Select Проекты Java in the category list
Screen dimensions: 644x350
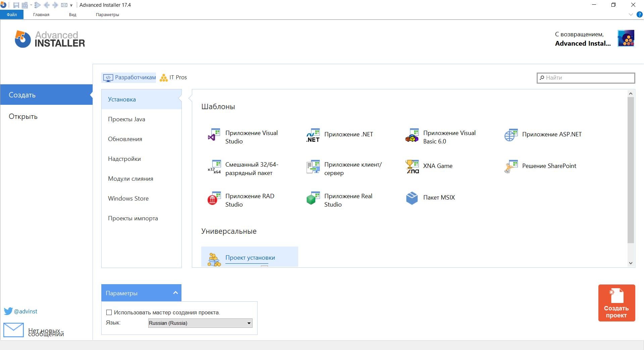coord(126,119)
